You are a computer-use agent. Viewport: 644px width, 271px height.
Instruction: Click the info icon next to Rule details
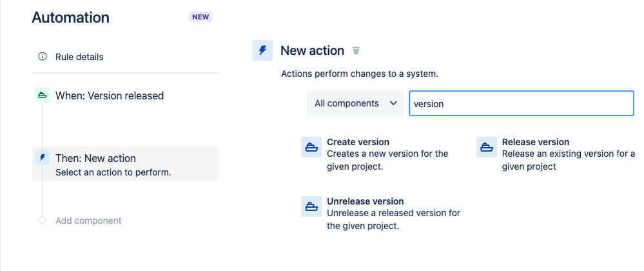tap(43, 57)
